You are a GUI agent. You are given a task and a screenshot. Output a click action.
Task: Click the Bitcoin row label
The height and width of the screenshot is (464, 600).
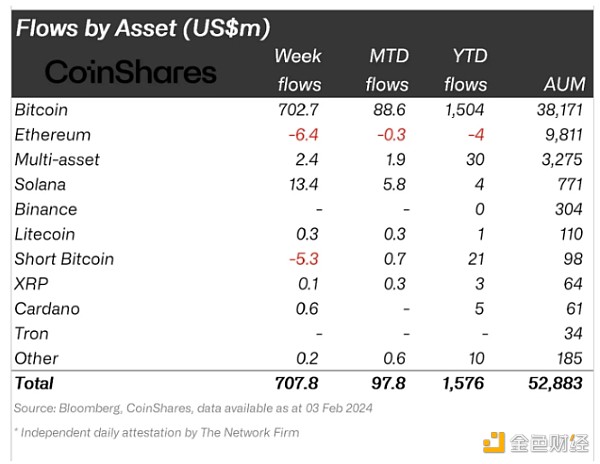(41, 110)
